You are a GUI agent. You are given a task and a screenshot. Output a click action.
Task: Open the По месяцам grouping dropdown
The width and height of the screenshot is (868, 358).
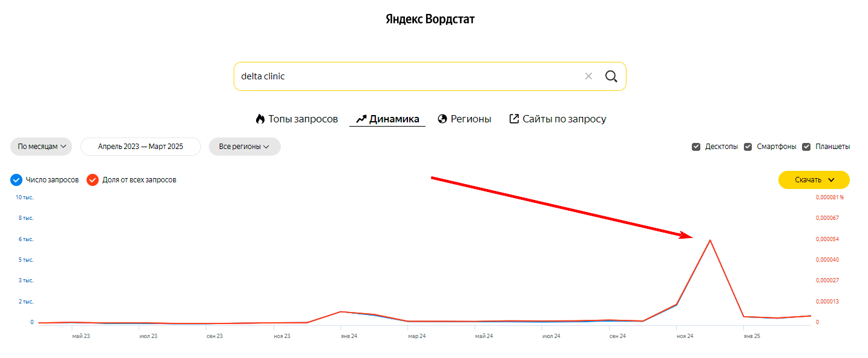point(41,147)
